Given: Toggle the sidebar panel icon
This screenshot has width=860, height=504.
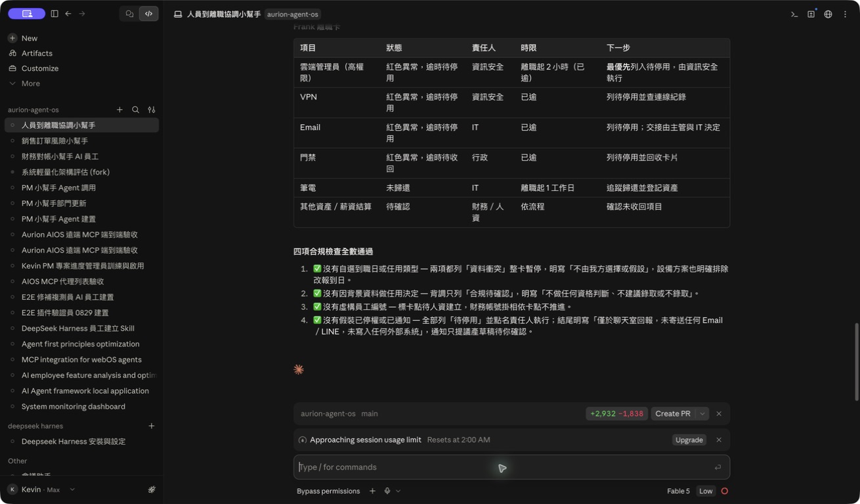Looking at the screenshot, I should [x=54, y=14].
